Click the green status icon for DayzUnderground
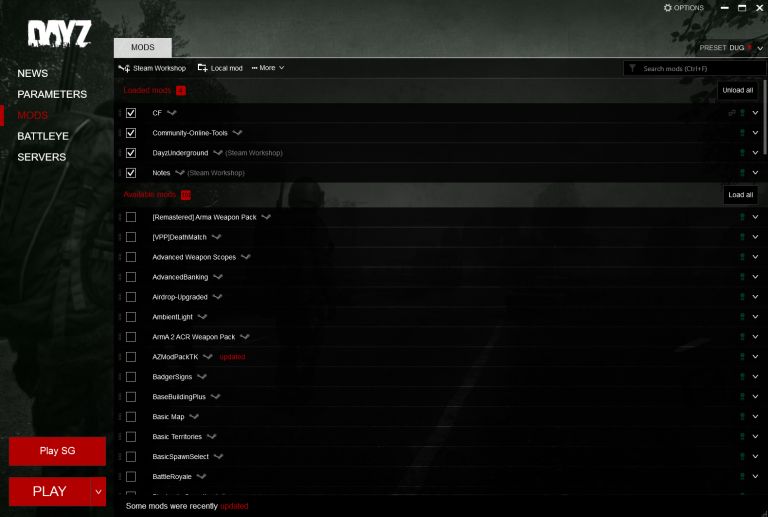The width and height of the screenshot is (768, 517). (x=743, y=153)
